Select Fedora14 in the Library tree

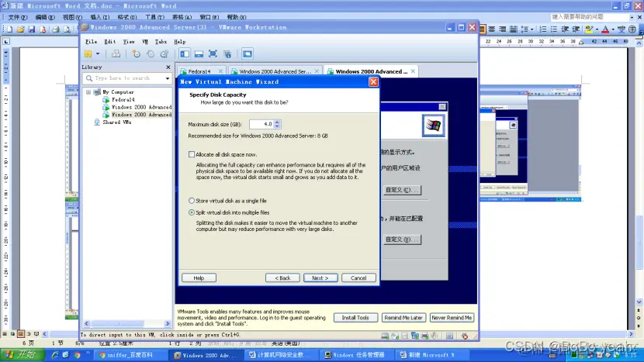(123, 100)
